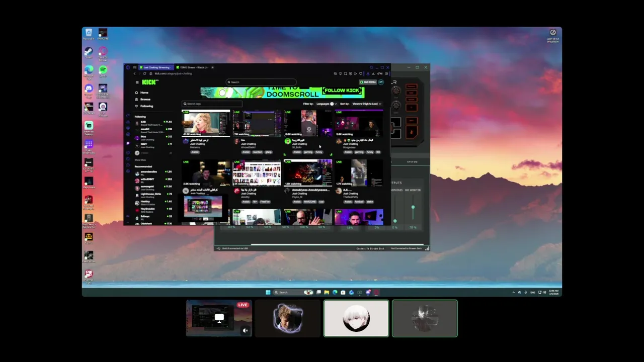Open the Kick profile avatar menu

381,82
